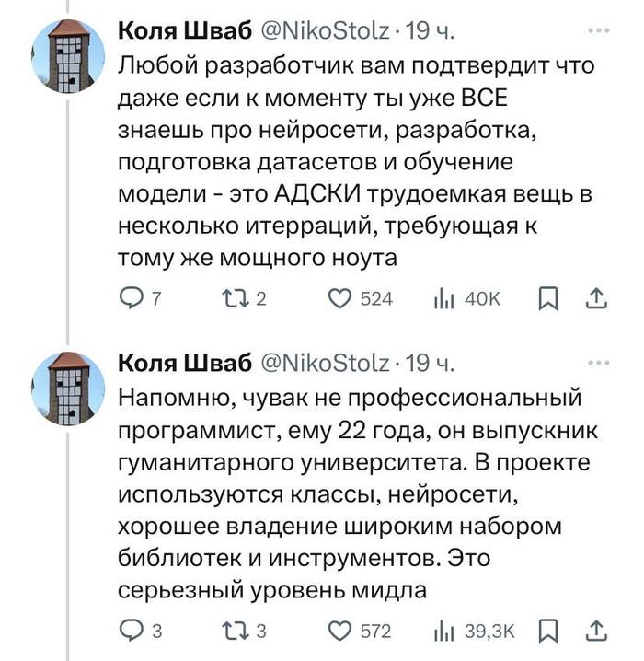Viewport: 644px width, 661px height.
Task: Retweet the first tweet with 2 reposts
Action: pyautogui.click(x=235, y=298)
